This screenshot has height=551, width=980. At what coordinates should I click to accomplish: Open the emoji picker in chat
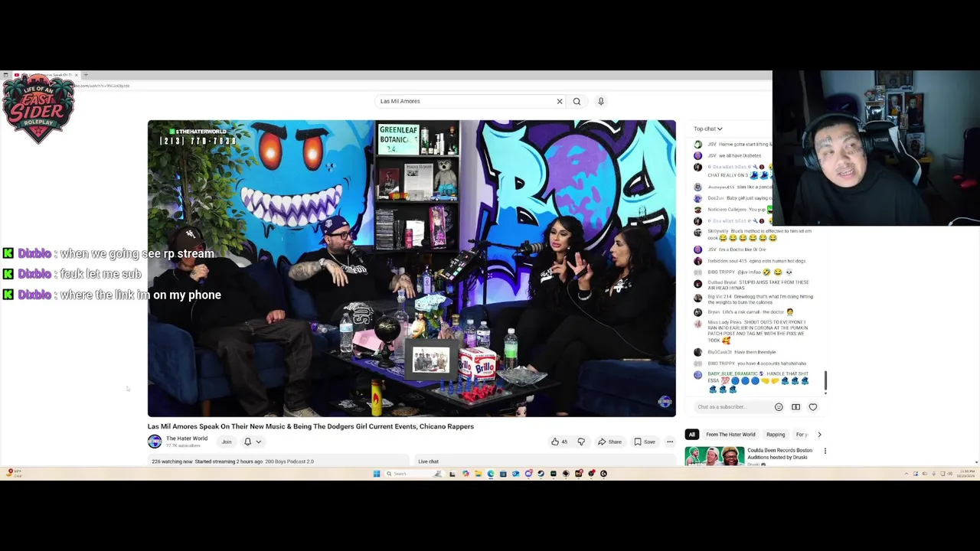(x=779, y=407)
